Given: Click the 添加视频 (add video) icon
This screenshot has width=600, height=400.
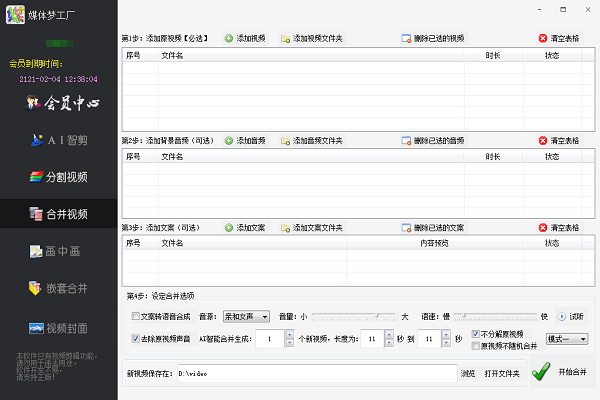Looking at the screenshot, I should (228, 37).
